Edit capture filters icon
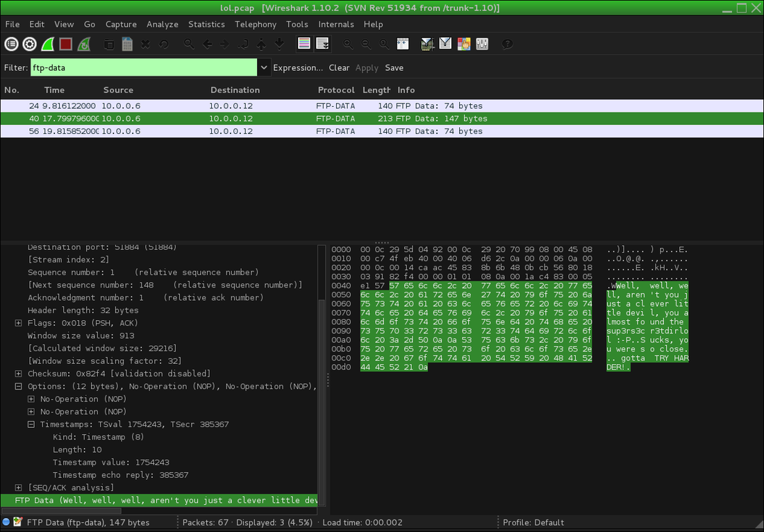Screen dimensions: 764x532 427,44
